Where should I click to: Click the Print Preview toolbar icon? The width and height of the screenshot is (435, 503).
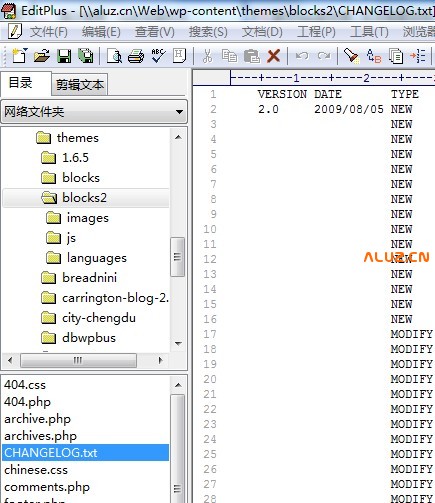point(114,56)
